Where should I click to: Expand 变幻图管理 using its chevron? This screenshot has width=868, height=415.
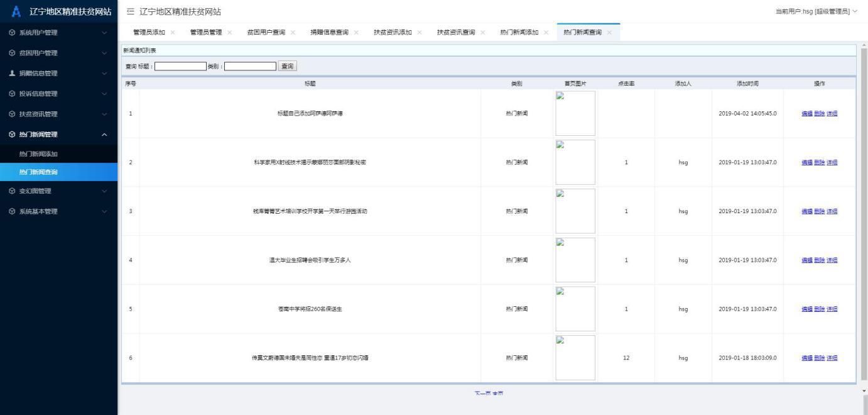pos(104,191)
